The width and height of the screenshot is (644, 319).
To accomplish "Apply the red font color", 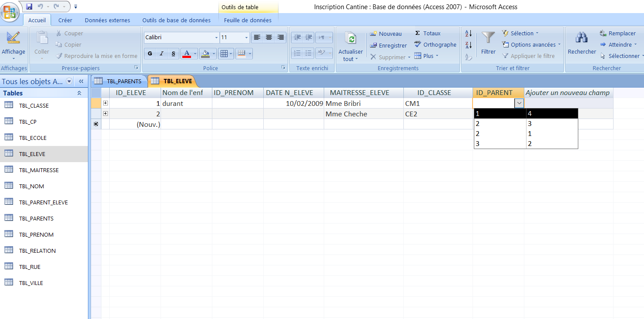I will 187,54.
